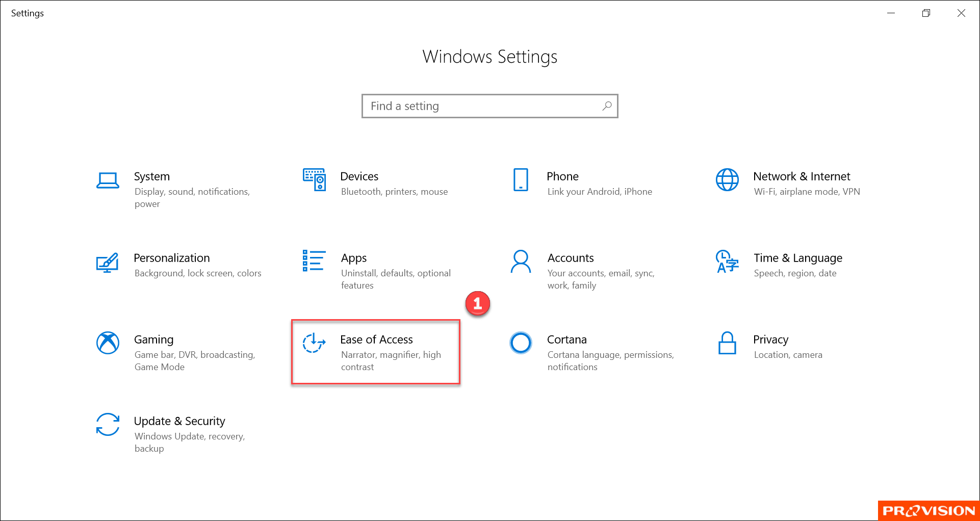Minimize the Settings window
The image size is (980, 521).
[891, 13]
